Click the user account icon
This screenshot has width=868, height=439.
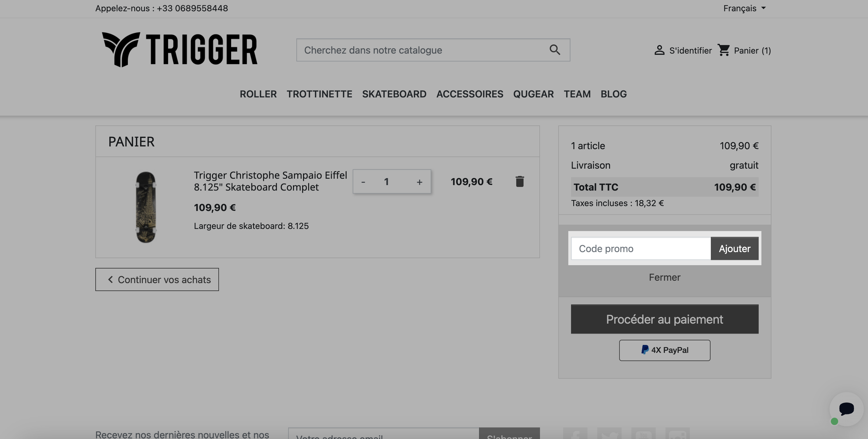point(659,50)
